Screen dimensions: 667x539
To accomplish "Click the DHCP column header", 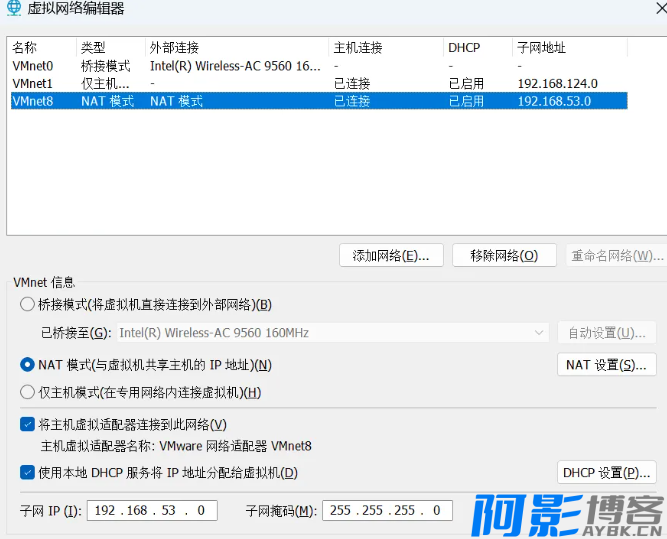I will point(464,47).
